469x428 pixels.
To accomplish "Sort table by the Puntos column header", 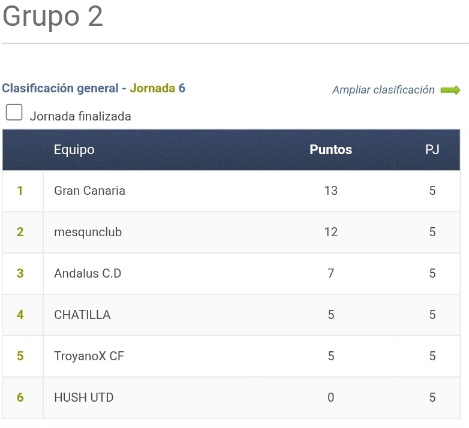I will pyautogui.click(x=331, y=150).
